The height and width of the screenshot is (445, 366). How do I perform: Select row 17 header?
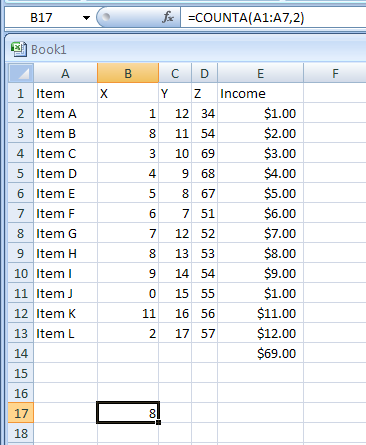coord(21,413)
